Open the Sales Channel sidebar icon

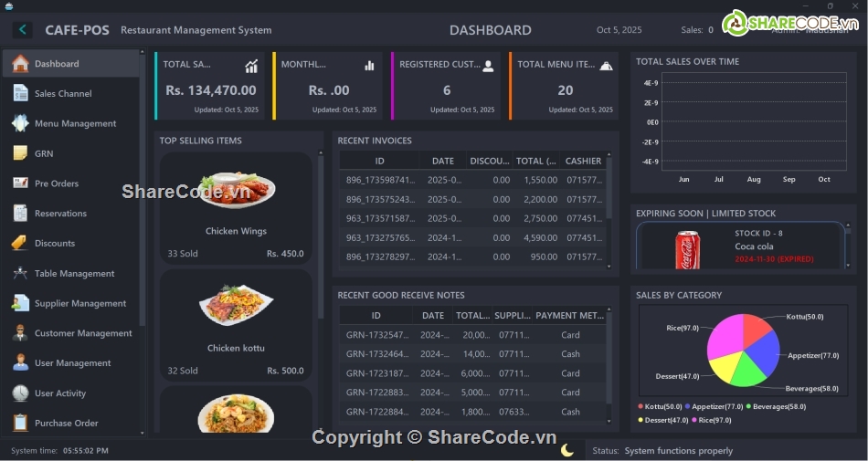20,93
